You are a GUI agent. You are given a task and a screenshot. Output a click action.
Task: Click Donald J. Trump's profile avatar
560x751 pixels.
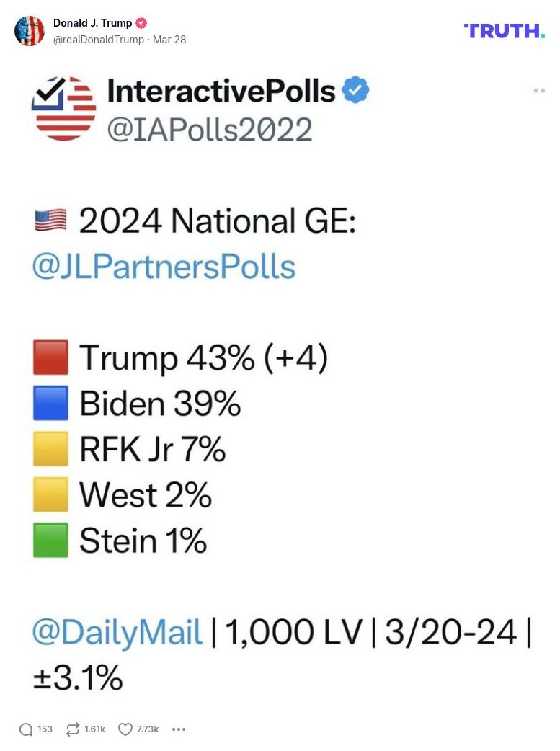coord(30,31)
